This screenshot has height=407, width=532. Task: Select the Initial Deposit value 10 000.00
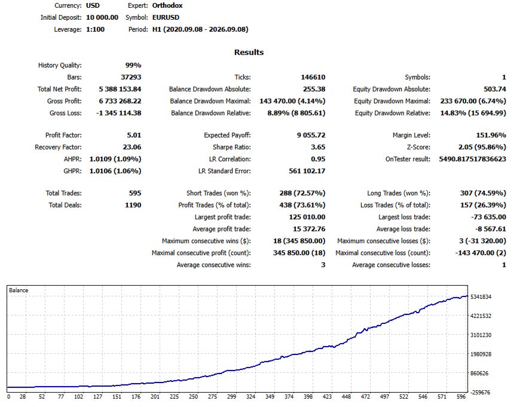(x=102, y=17)
